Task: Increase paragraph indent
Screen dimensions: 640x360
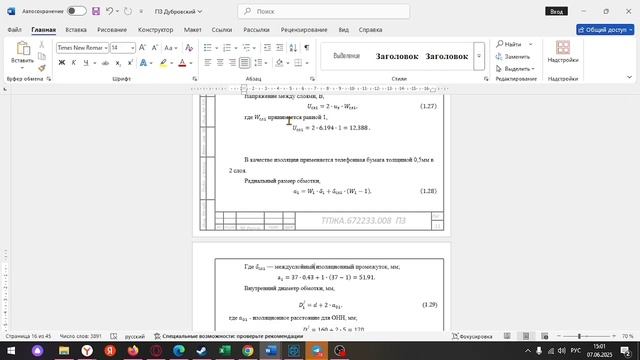Action: pyautogui.click(x=280, y=48)
